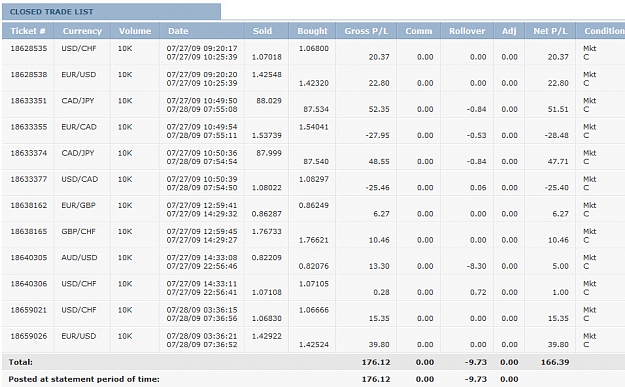
Task: Sort by Currency column header
Action: click(82, 31)
